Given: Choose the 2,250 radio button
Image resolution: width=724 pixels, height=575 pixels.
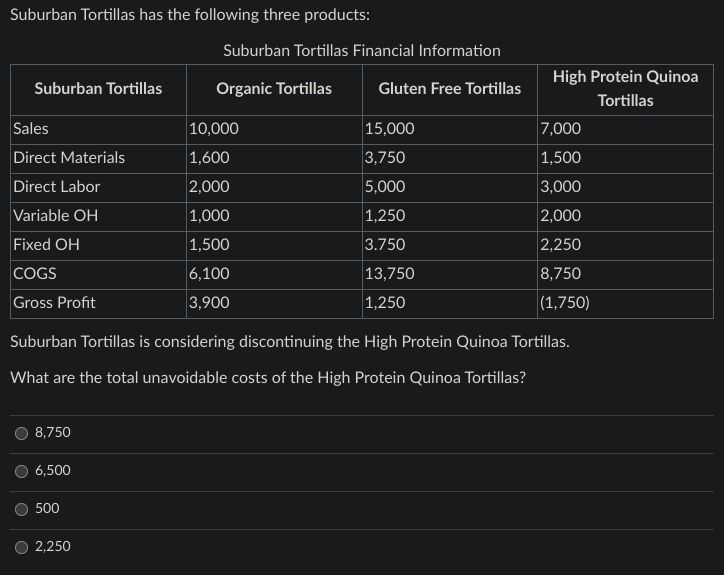Looking at the screenshot, I should (x=22, y=547).
